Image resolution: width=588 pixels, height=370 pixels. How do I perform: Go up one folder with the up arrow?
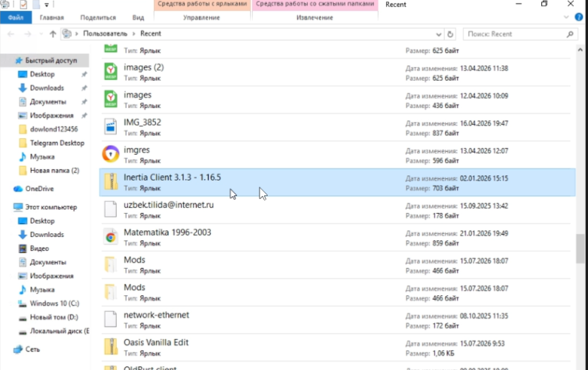(53, 34)
